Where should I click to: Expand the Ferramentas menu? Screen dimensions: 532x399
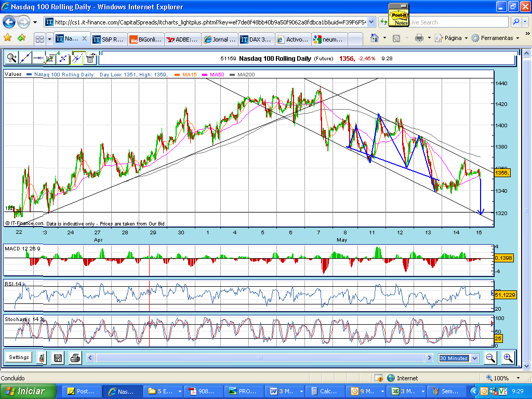[x=496, y=38]
